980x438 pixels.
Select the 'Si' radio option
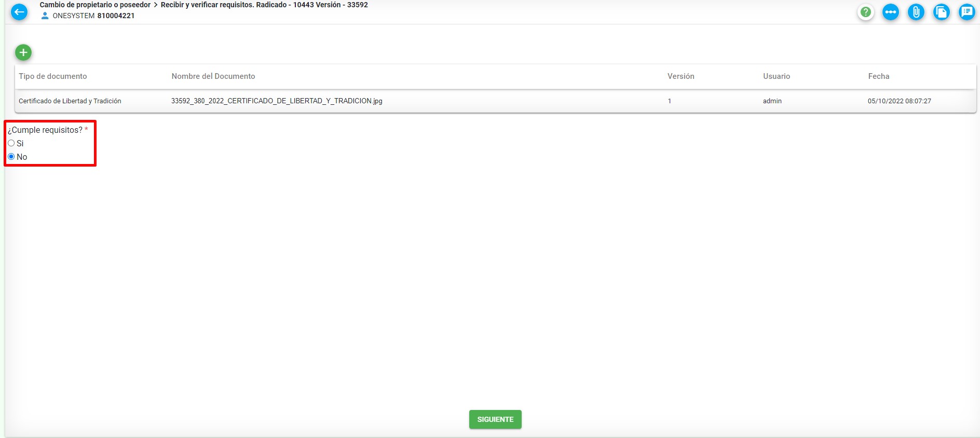pos(11,143)
